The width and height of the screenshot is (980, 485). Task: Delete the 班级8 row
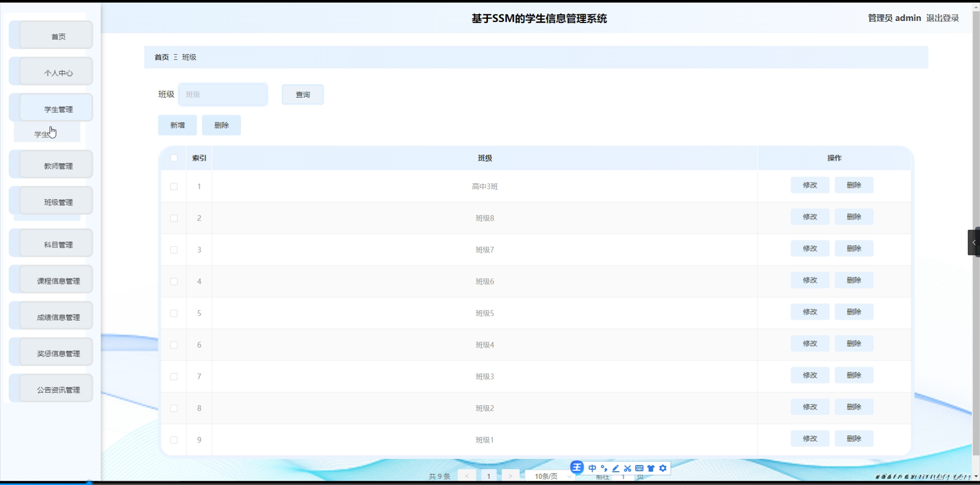tap(854, 216)
